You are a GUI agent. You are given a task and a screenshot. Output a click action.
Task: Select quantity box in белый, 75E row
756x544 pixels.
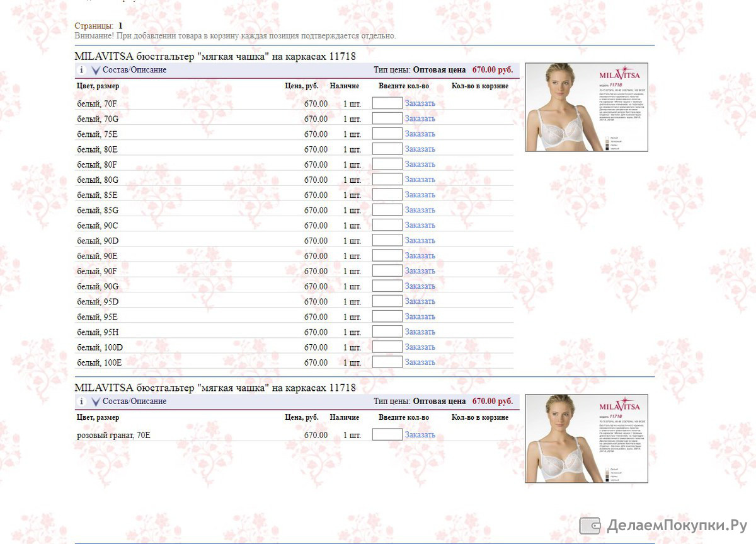click(387, 134)
